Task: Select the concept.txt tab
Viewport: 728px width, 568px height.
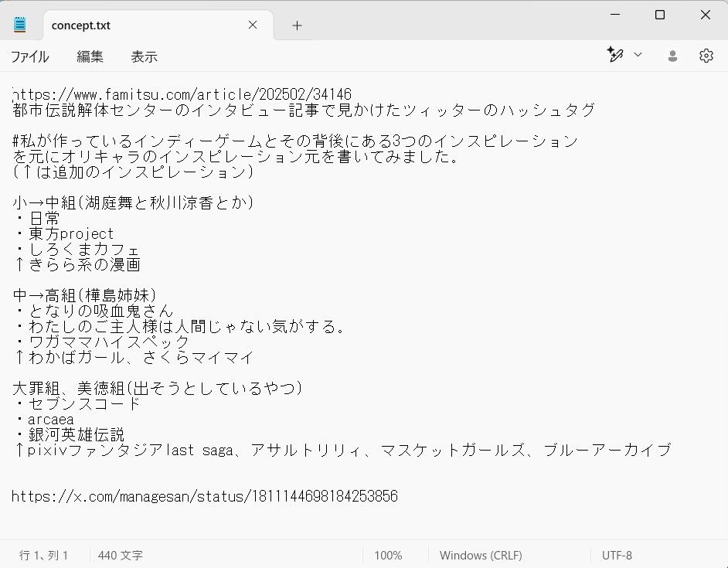Action: [158, 25]
